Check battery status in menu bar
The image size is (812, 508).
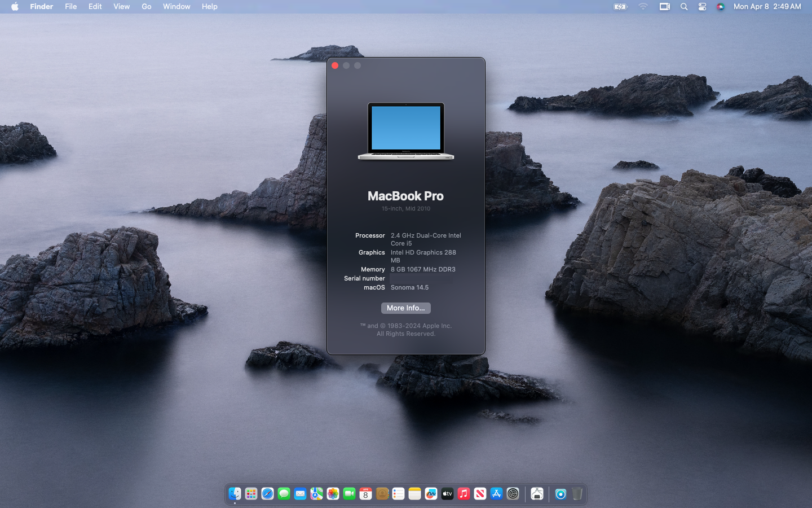coord(620,7)
